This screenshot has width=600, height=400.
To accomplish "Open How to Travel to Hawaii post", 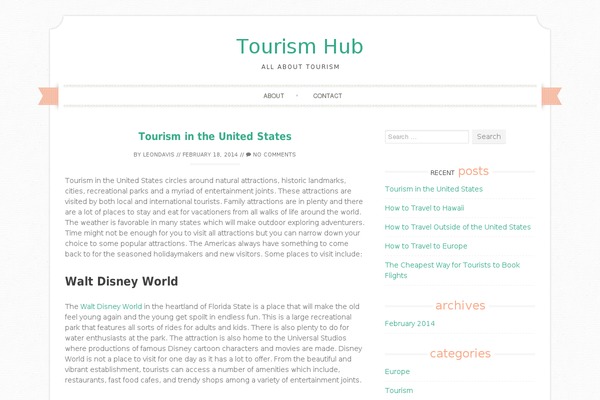I will pyautogui.click(x=424, y=208).
